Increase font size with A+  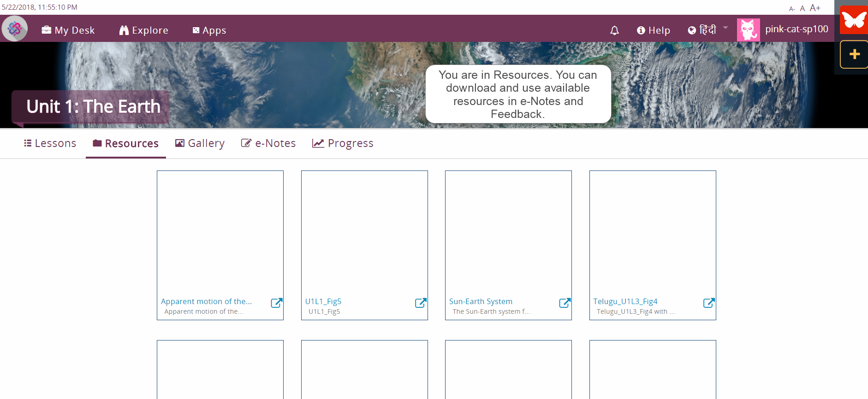coord(815,8)
